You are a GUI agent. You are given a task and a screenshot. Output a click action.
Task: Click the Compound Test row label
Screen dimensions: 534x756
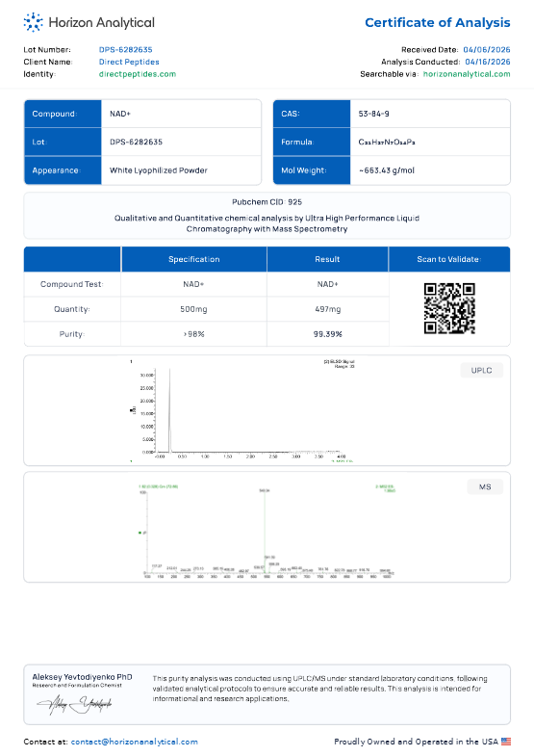tap(72, 284)
